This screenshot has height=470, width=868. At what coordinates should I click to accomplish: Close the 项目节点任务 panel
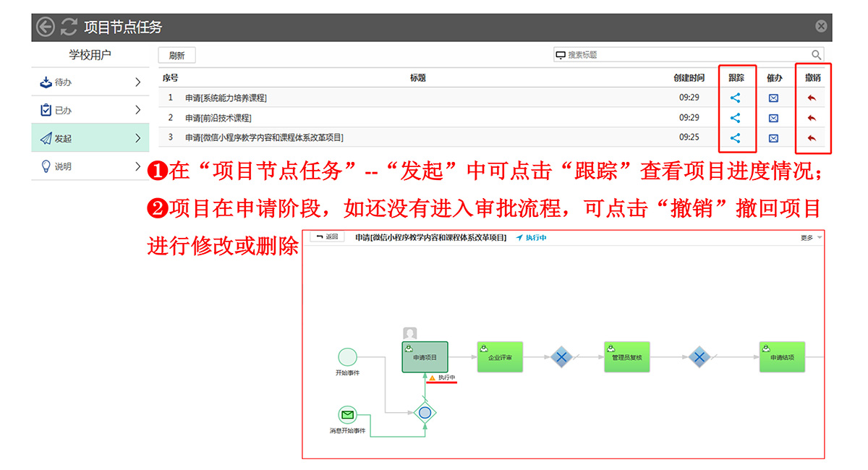click(821, 27)
